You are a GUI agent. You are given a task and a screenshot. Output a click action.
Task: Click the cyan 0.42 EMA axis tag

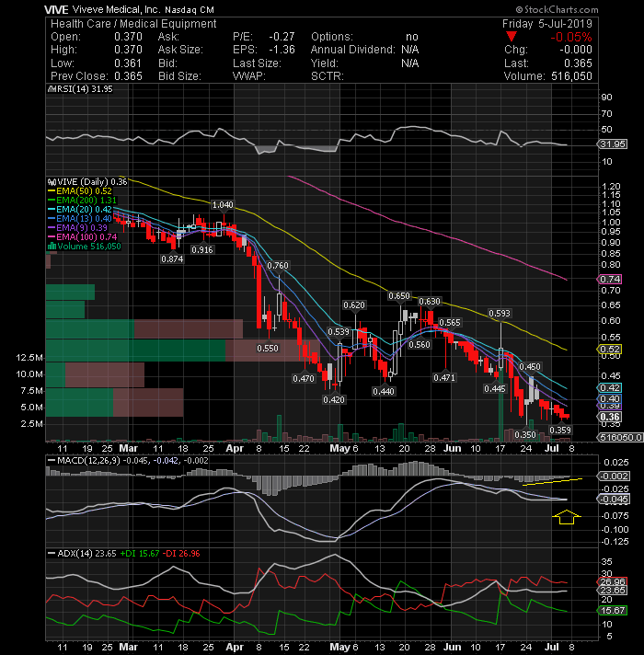(610, 387)
